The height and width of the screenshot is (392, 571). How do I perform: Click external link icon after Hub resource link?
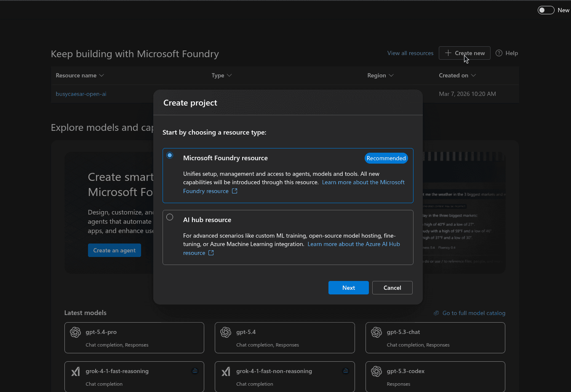211,253
